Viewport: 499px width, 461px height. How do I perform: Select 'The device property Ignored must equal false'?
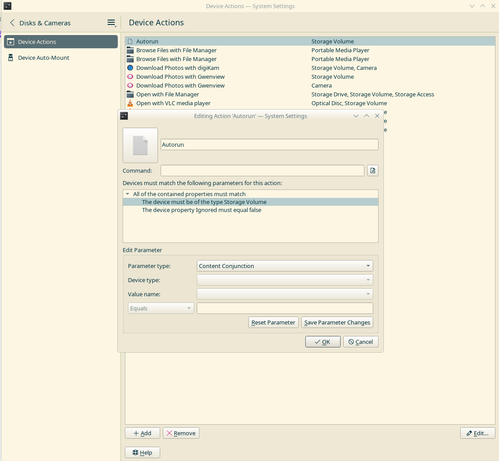pyautogui.click(x=250, y=210)
